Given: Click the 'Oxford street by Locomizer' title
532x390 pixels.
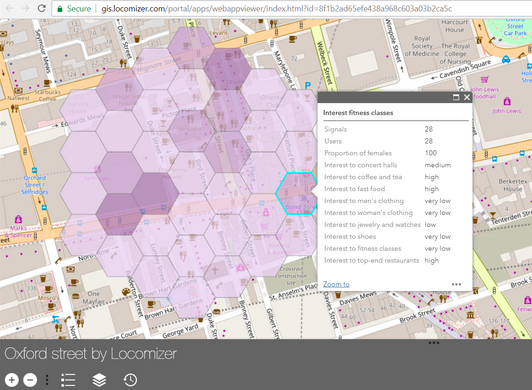Looking at the screenshot, I should pyautogui.click(x=91, y=354).
